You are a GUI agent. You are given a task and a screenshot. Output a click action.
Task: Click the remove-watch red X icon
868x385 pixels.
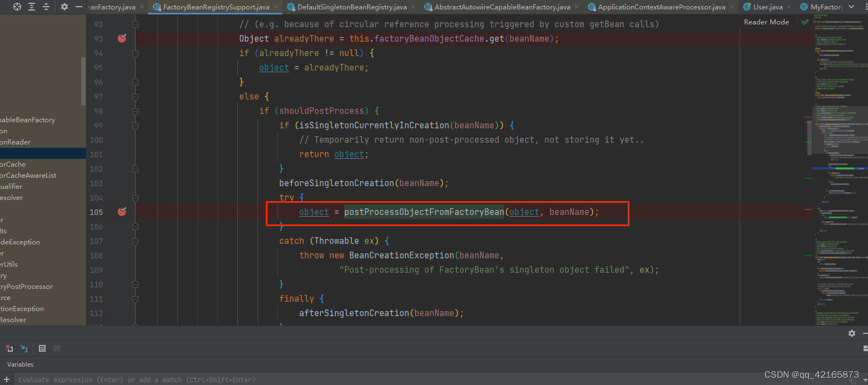tap(9, 349)
